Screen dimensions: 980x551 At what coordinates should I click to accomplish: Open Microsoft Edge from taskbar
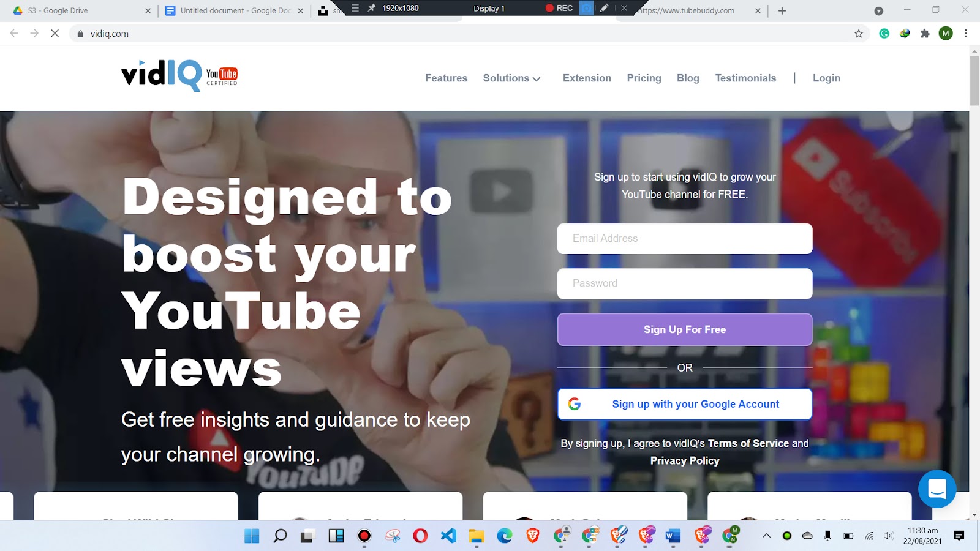(505, 536)
